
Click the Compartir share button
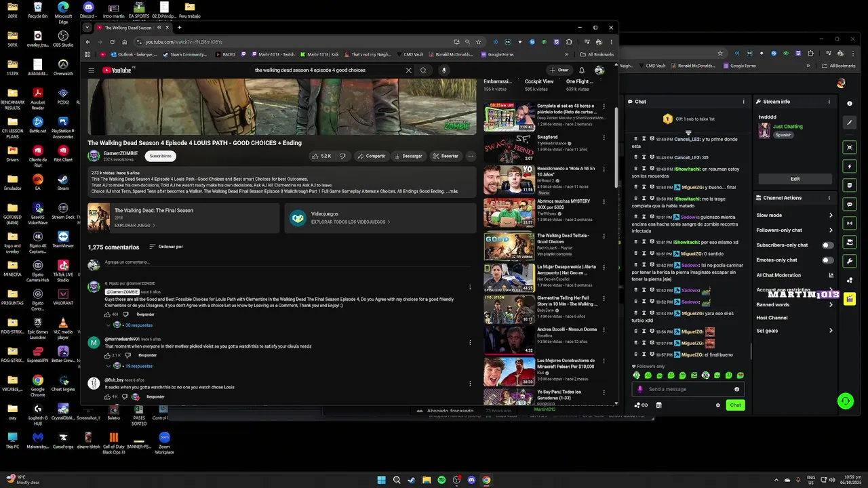point(372,156)
